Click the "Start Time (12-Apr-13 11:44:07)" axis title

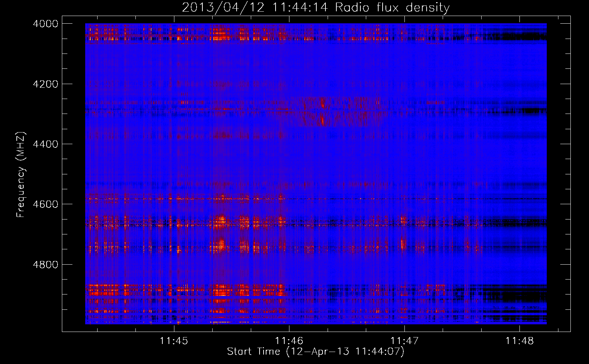coord(316,352)
